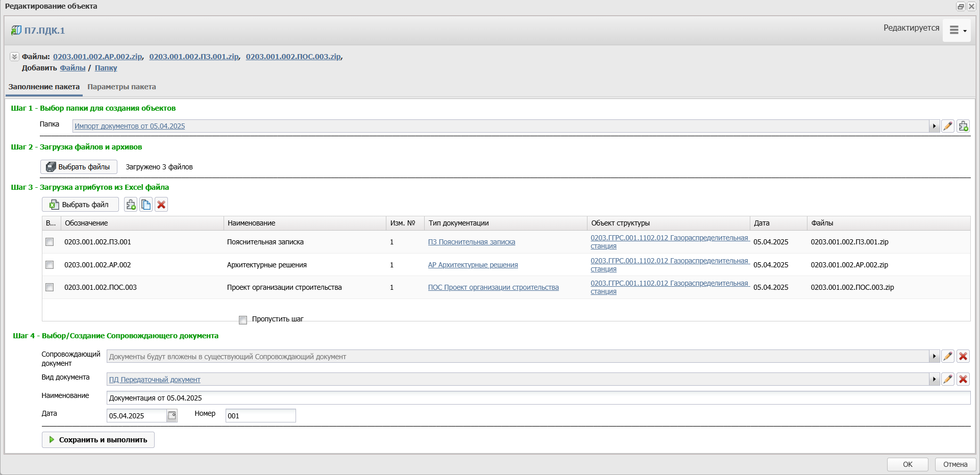
Task: Click the add-row icon in Step 3 toolbar
Action: point(131,205)
